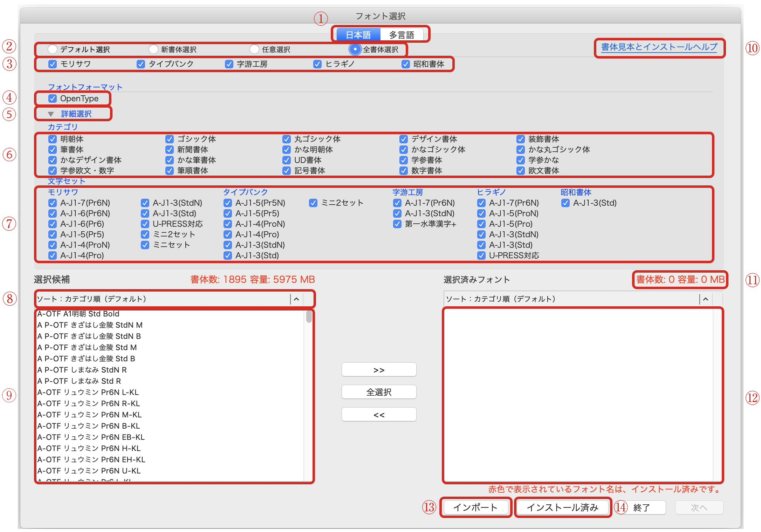Toggle the 明朝体 category checkbox

53,139
